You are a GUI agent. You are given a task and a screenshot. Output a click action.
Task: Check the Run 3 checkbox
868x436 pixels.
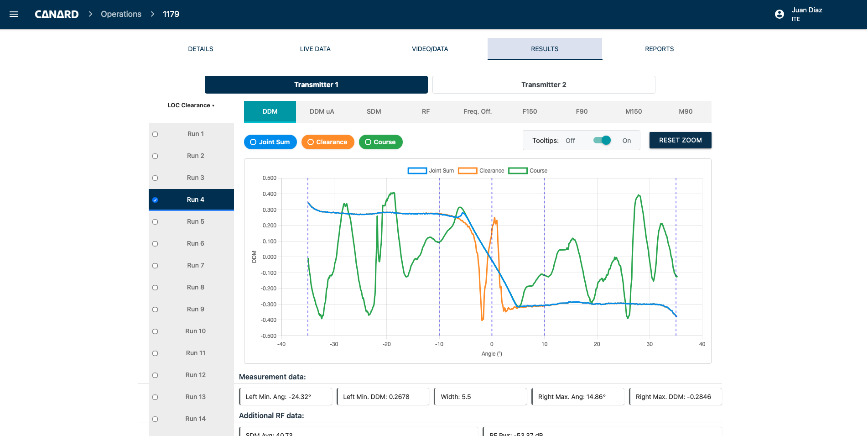(155, 178)
